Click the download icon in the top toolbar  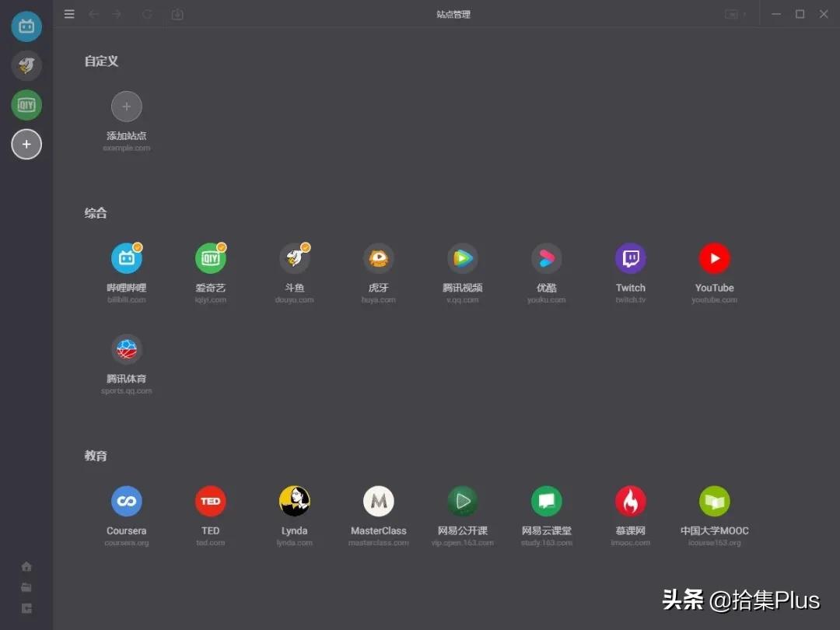click(177, 14)
